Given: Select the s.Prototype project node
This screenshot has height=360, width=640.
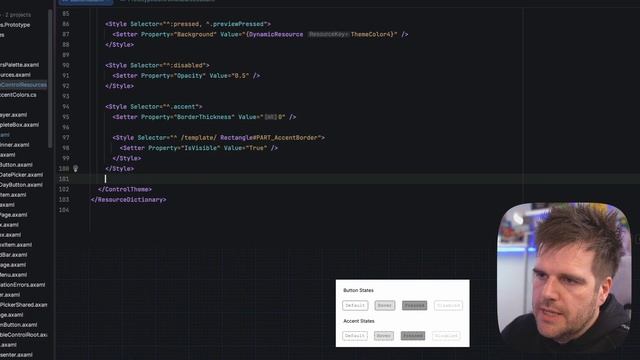Looking at the screenshot, I should 15,25.
